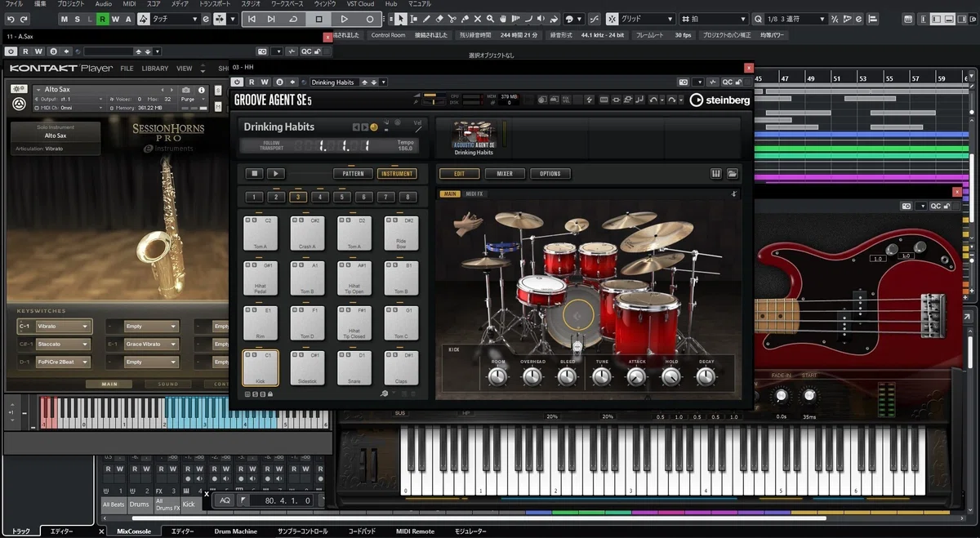Click the Groove Agent plugin snapshot camera icon

684,82
